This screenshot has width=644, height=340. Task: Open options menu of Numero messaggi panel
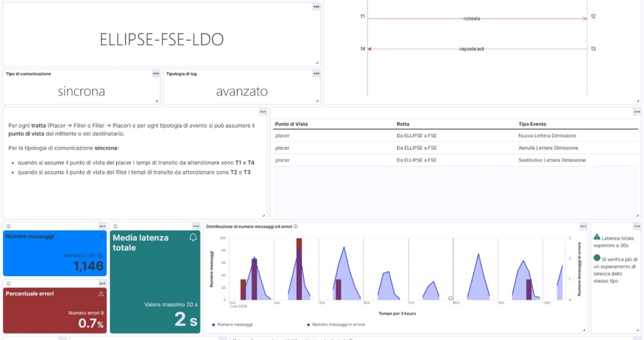coord(102,226)
